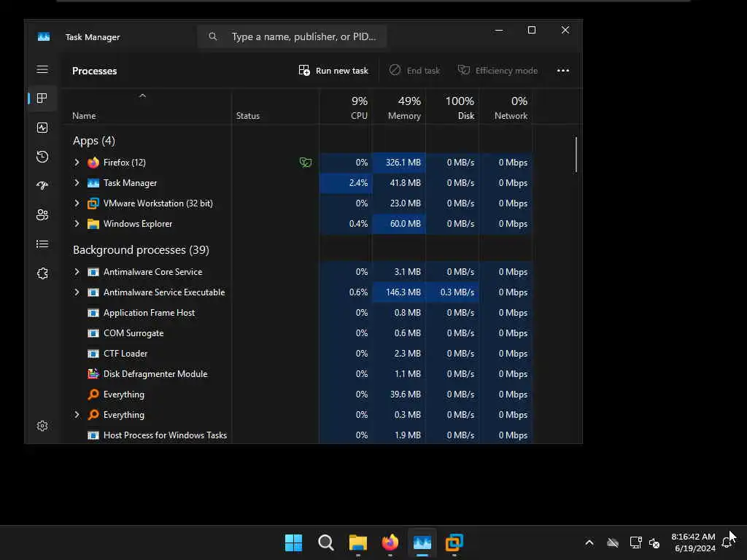
Task: Select the CTF Loader process
Action: coord(298,354)
